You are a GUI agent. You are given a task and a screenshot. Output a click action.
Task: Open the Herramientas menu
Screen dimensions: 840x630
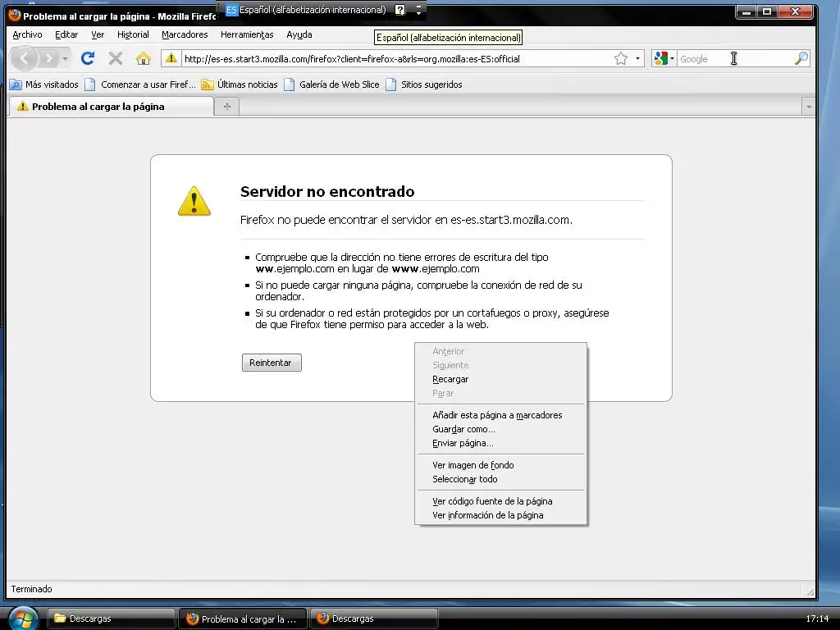247,34
